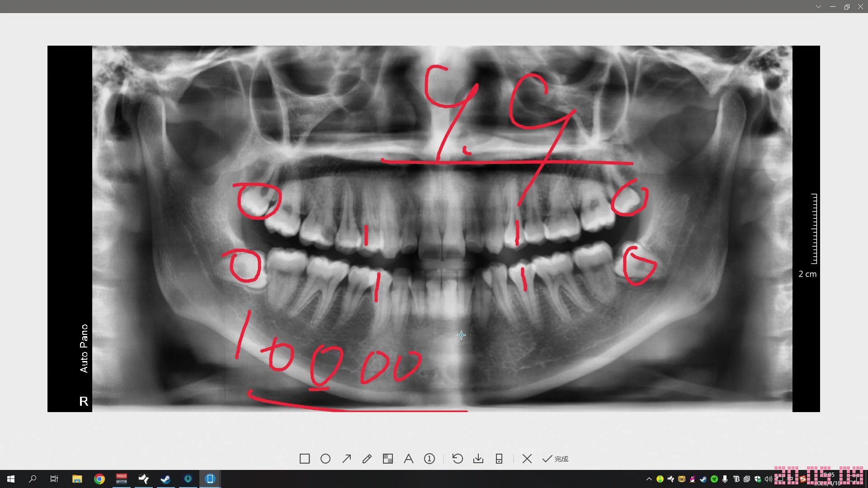868x488 pixels.
Task: Select the numbered step marker tool
Action: [x=429, y=459]
